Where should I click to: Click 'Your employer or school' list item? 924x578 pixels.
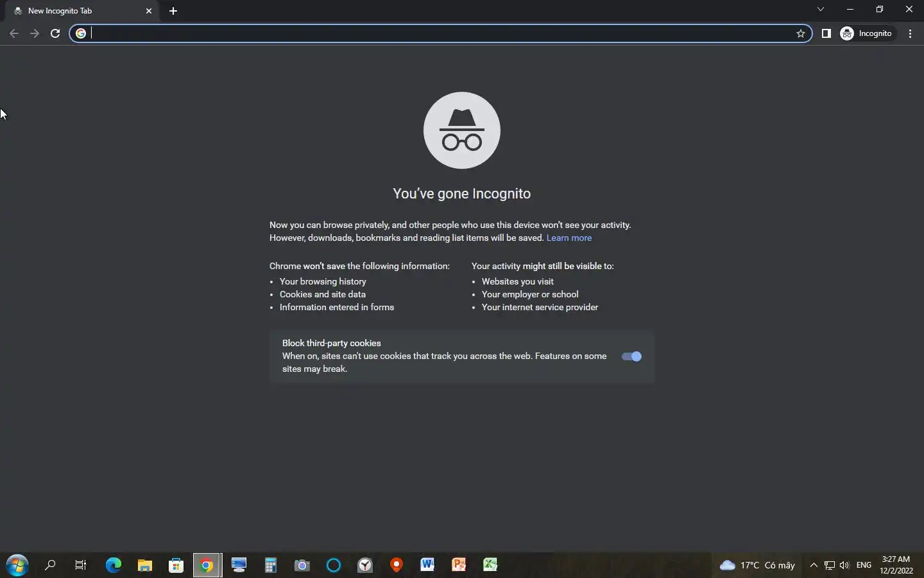(530, 294)
